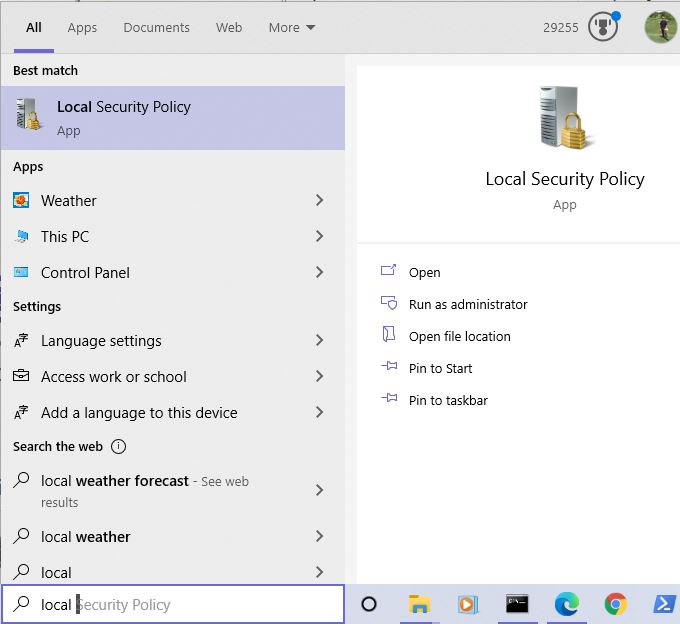Click the This PC computer icon

tap(21, 236)
